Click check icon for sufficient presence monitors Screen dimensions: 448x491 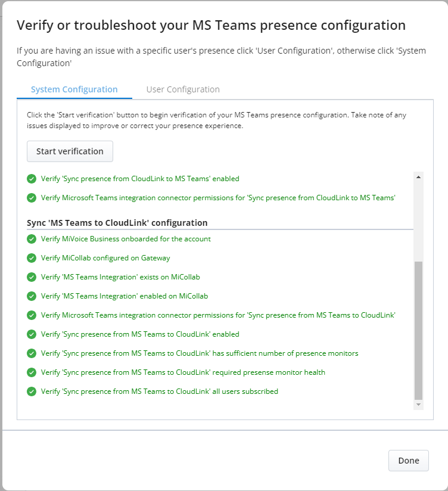(x=32, y=353)
